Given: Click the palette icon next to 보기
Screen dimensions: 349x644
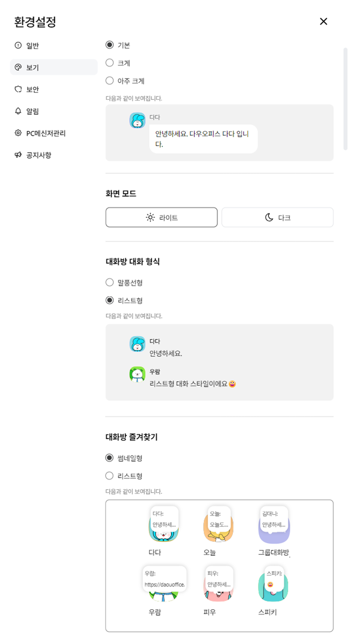Looking at the screenshot, I should coord(18,67).
